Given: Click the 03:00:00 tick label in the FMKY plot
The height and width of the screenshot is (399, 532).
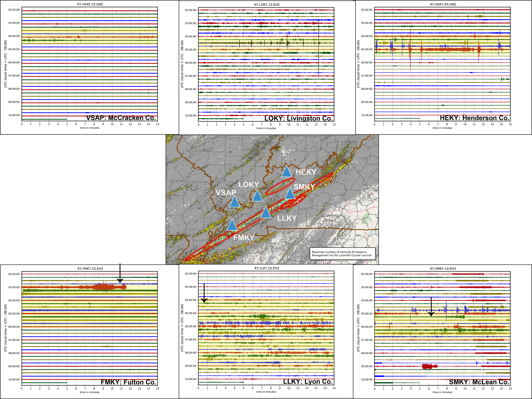Looking at the screenshot, I should click(x=14, y=287).
